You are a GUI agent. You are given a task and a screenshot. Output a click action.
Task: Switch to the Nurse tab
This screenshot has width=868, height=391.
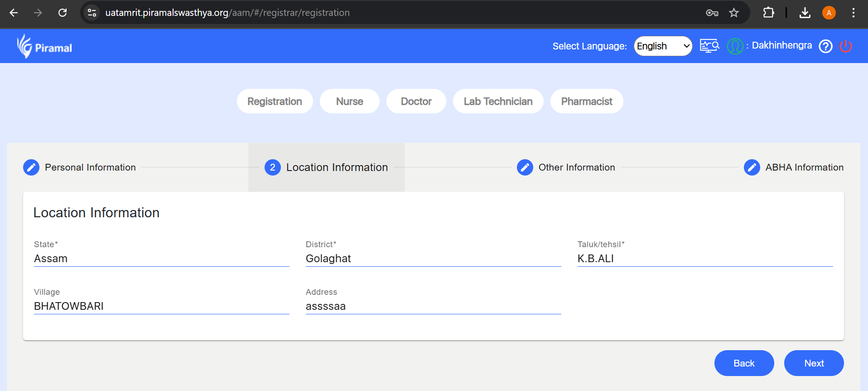[x=349, y=101]
